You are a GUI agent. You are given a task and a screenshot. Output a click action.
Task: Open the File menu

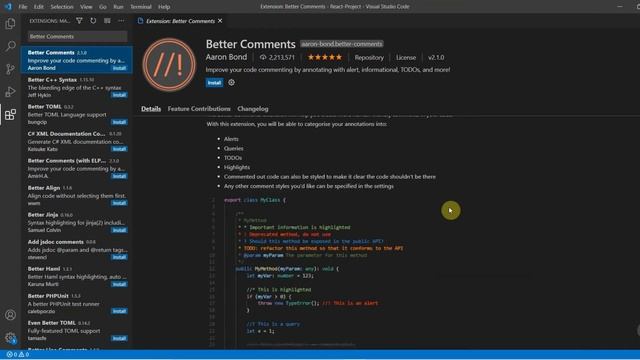pos(23,7)
